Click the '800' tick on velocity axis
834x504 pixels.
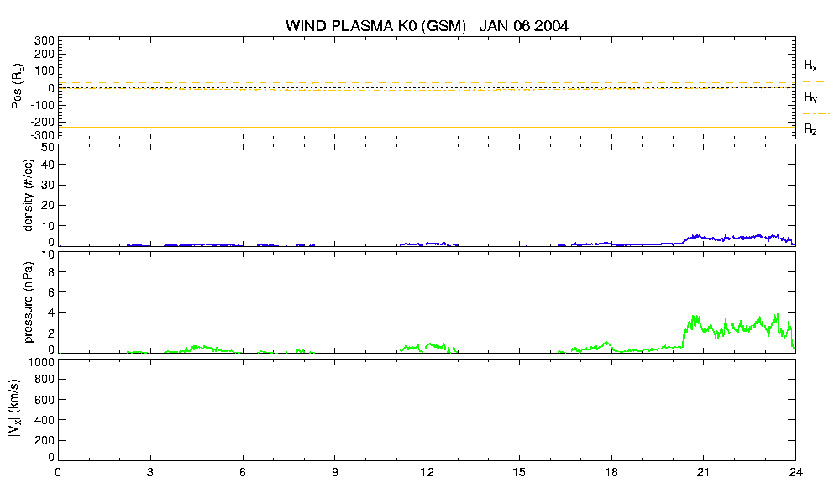(x=45, y=380)
